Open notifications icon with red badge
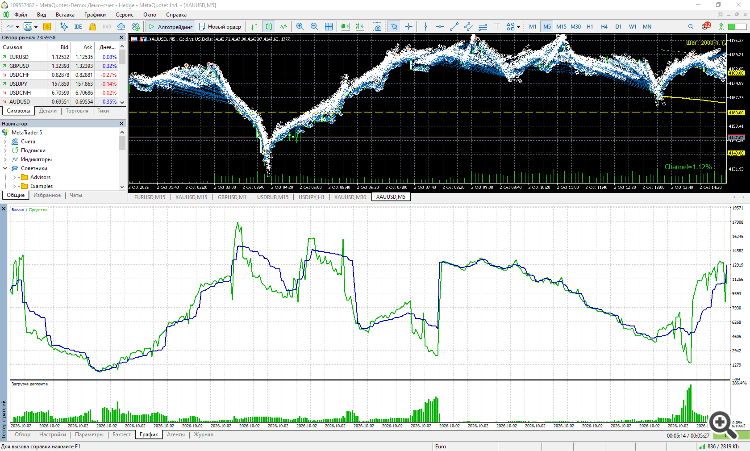Viewport: 750px width, 451px height. 706,26
